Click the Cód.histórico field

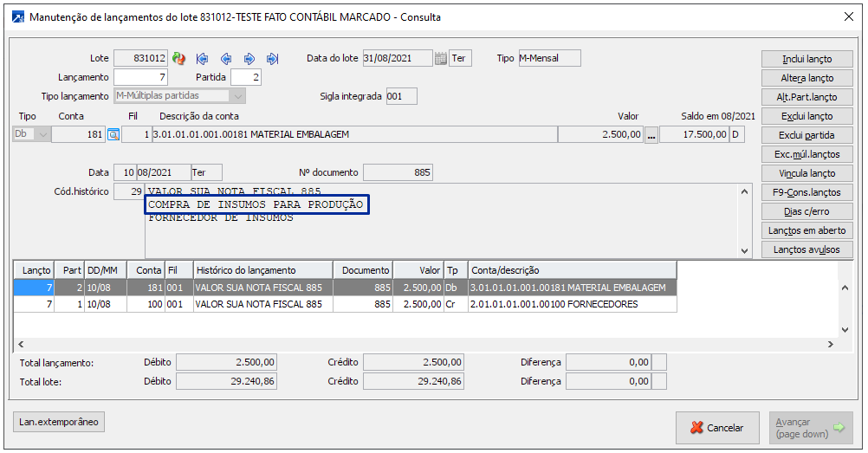pos(129,191)
